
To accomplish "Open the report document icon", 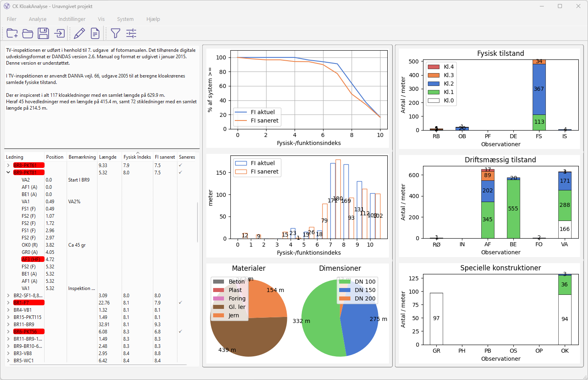I will (95, 33).
